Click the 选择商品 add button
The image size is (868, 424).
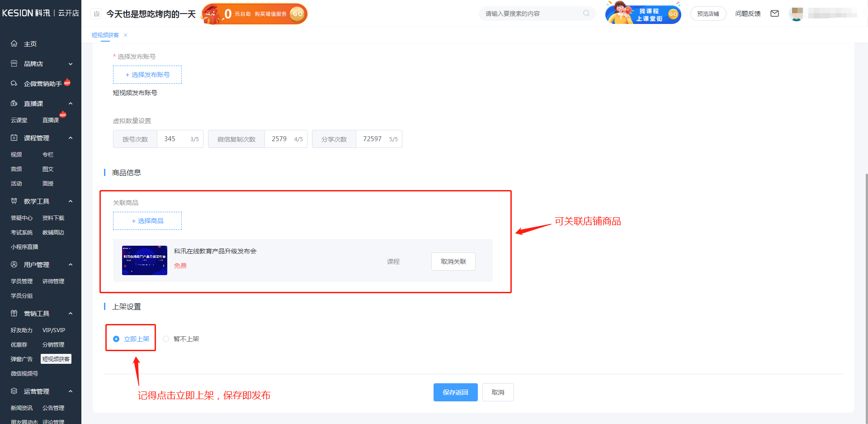pyautogui.click(x=147, y=221)
